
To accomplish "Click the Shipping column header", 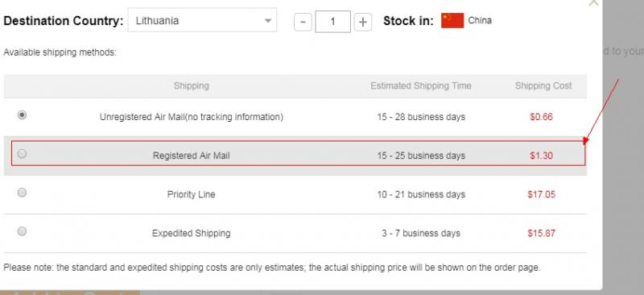I will click(x=191, y=86).
